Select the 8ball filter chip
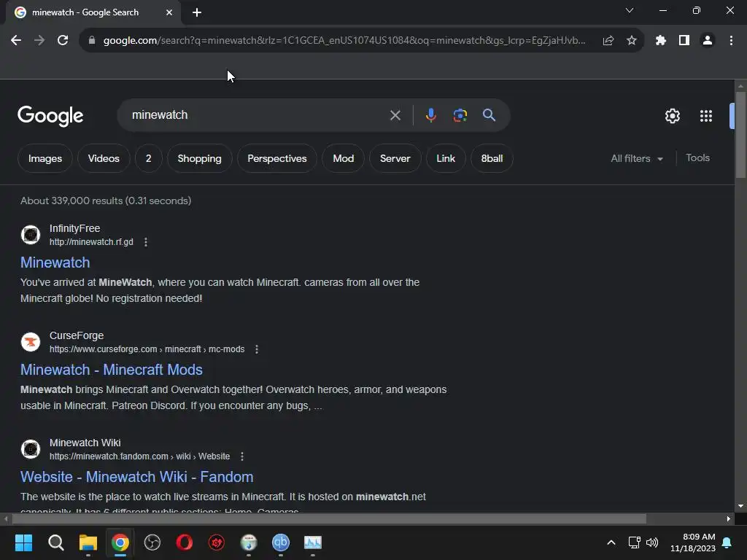 click(492, 158)
